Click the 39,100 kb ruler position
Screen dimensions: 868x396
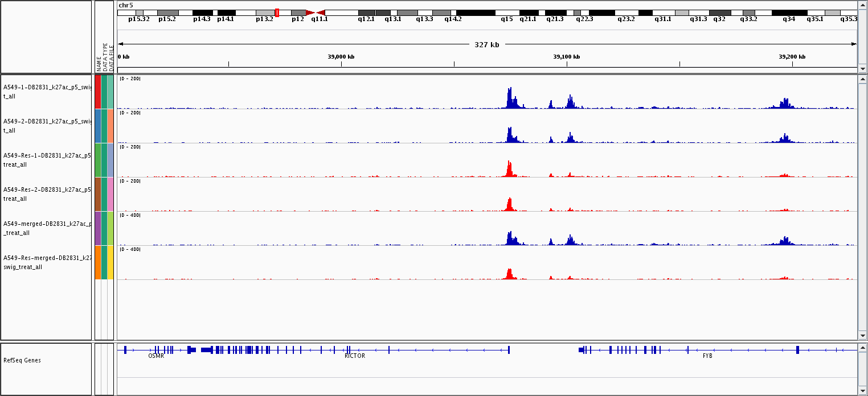coord(567,57)
